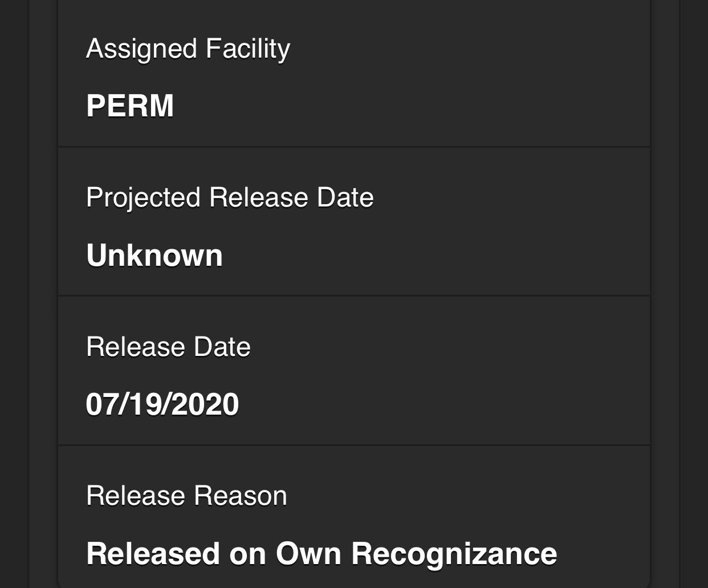The width and height of the screenshot is (708, 588).
Task: Click the divider line below 07/19/2020
Action: point(353,445)
